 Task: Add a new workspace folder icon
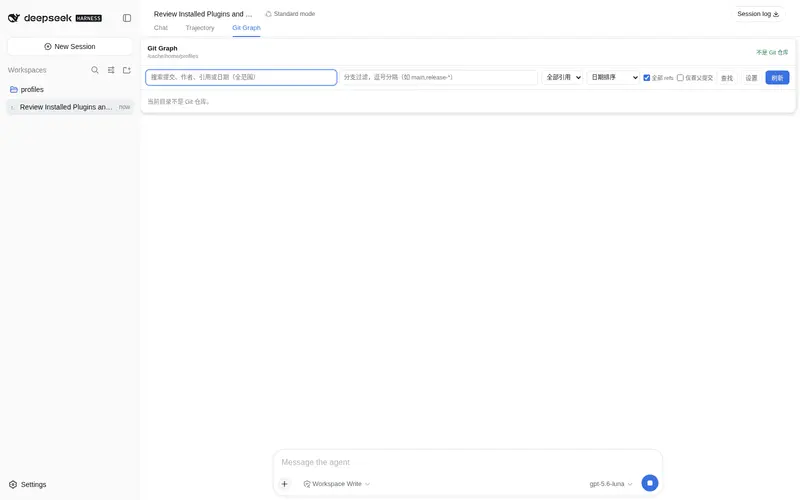[x=127, y=70]
